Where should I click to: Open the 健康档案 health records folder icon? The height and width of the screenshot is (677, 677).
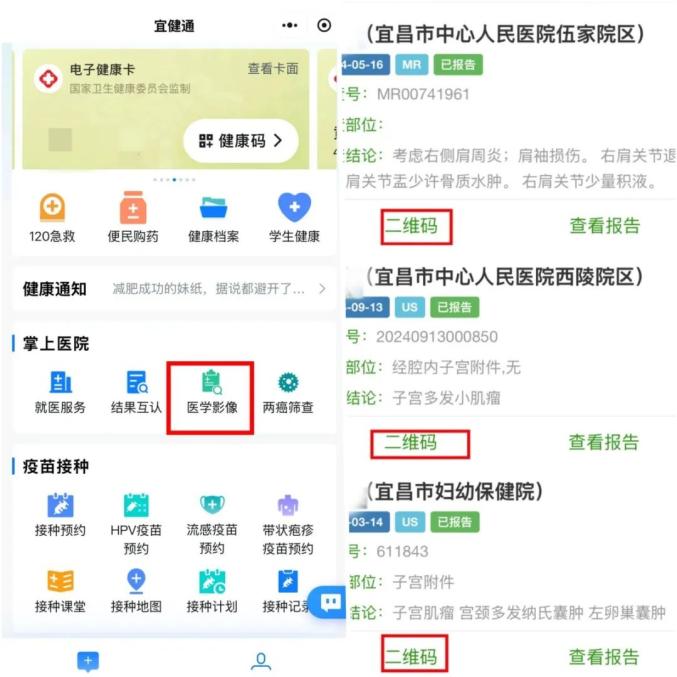pos(214,208)
